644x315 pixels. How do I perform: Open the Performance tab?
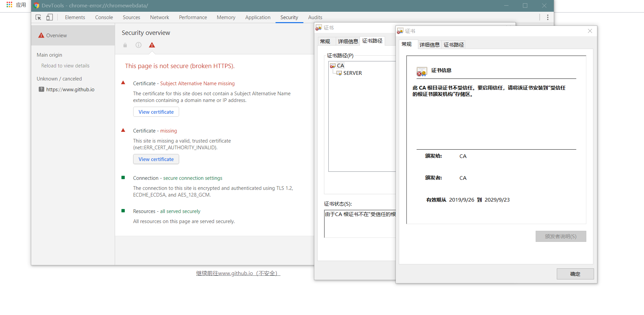[x=193, y=17]
